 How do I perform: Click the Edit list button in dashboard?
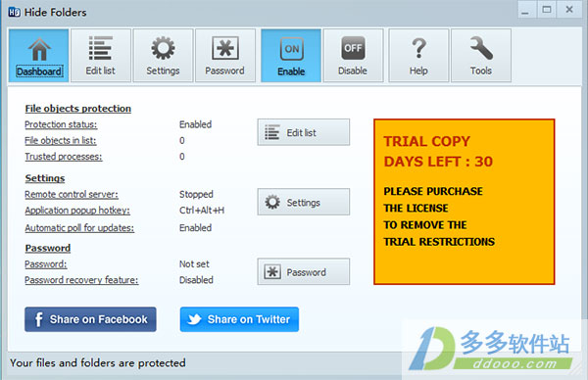[x=304, y=132]
